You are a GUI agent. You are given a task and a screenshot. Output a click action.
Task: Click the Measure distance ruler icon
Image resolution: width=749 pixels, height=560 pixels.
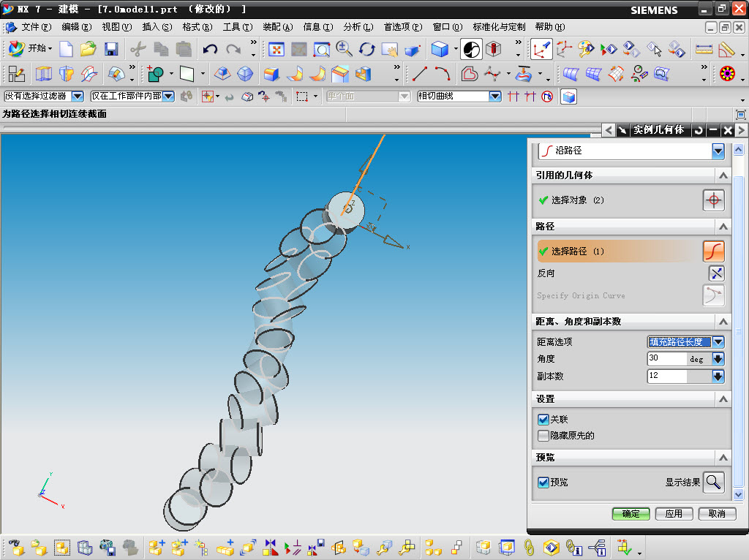pyautogui.click(x=704, y=49)
